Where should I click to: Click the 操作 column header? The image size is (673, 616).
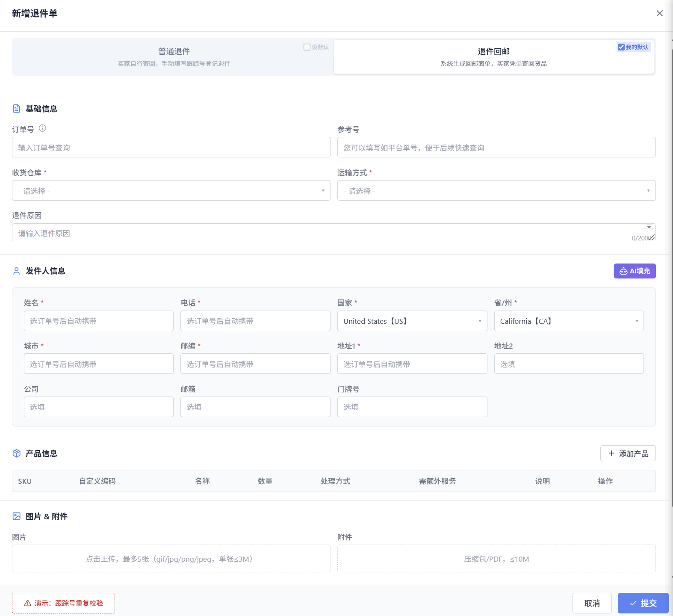pyautogui.click(x=605, y=481)
